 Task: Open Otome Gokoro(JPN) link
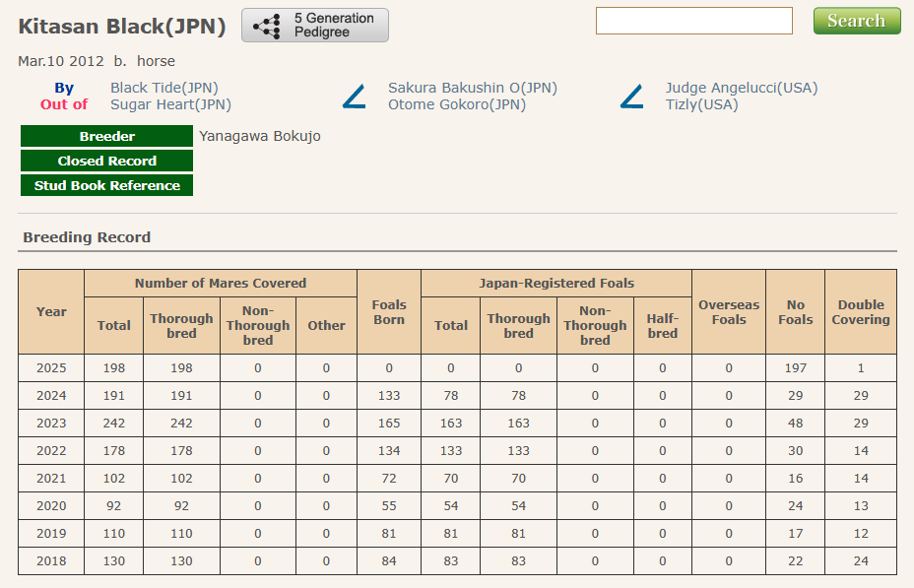(457, 104)
